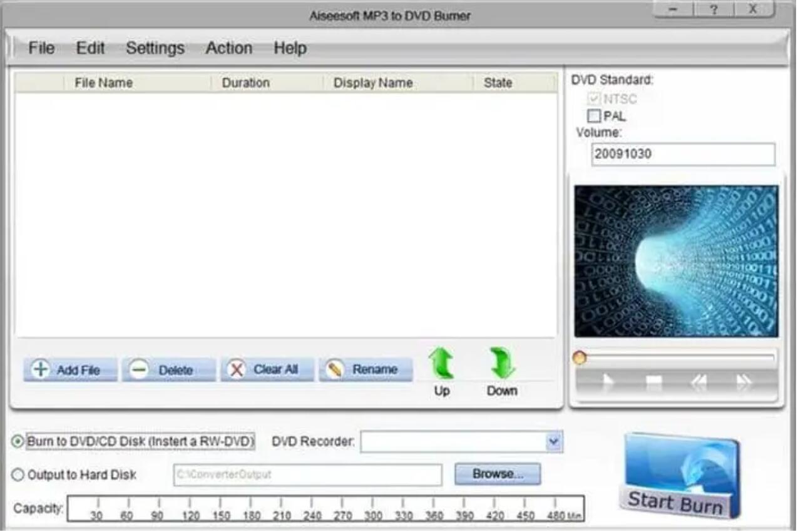Open the Edit menu
798x532 pixels.
91,48
